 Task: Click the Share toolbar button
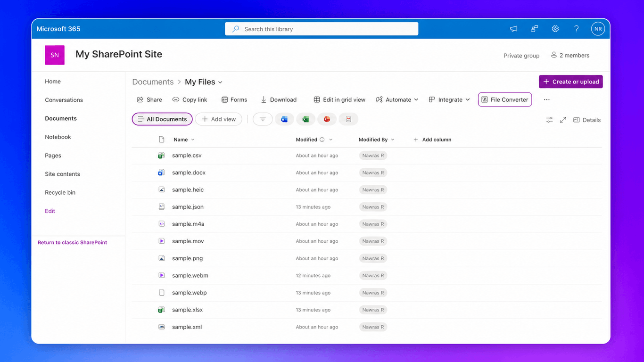click(x=149, y=99)
